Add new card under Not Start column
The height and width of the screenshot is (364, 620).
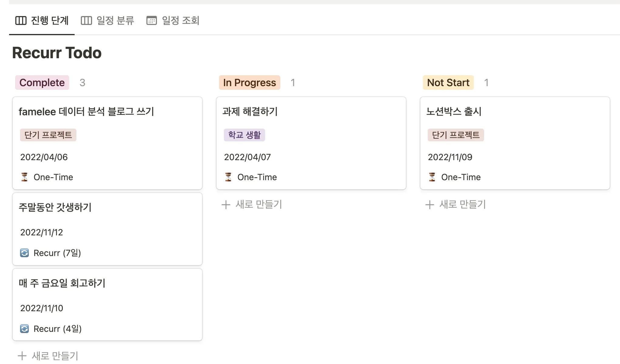point(456,205)
